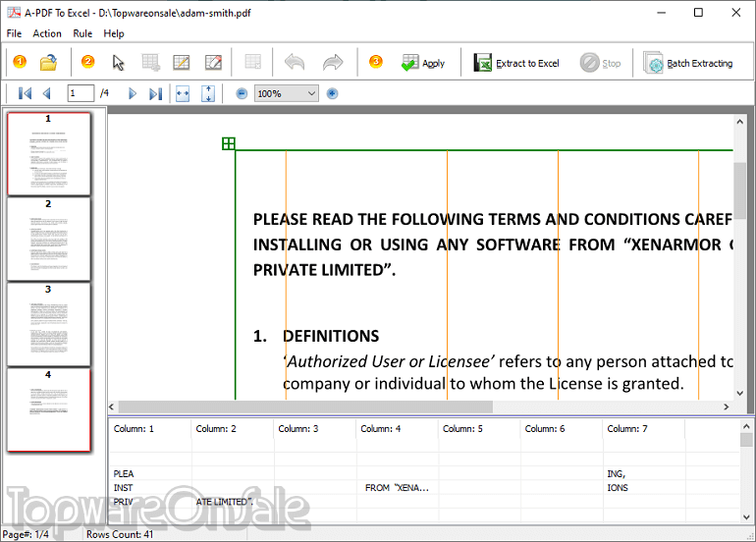Click data table scroll down arrow
Screen dimensions: 756x542
(x=746, y=516)
